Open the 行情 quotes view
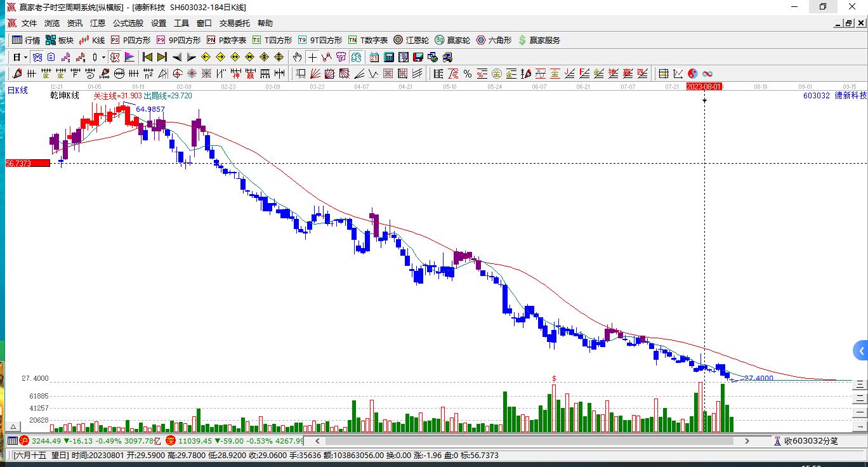868x467 pixels. click(x=26, y=40)
